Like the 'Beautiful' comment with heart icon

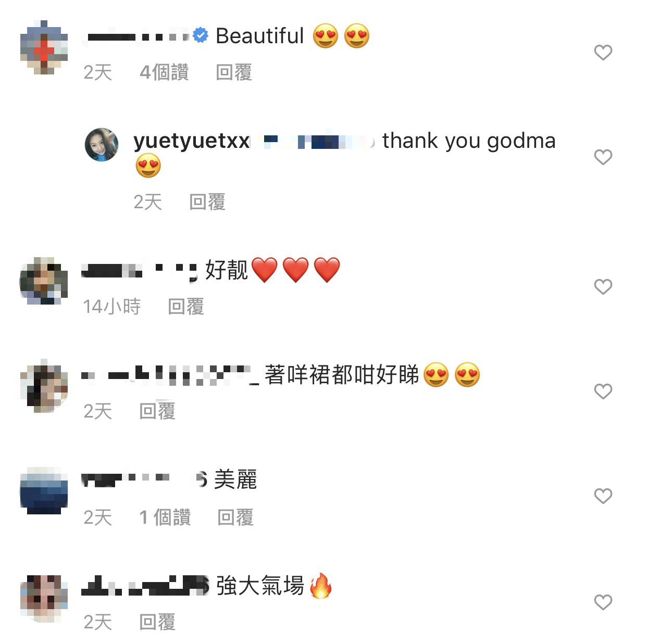(x=603, y=53)
